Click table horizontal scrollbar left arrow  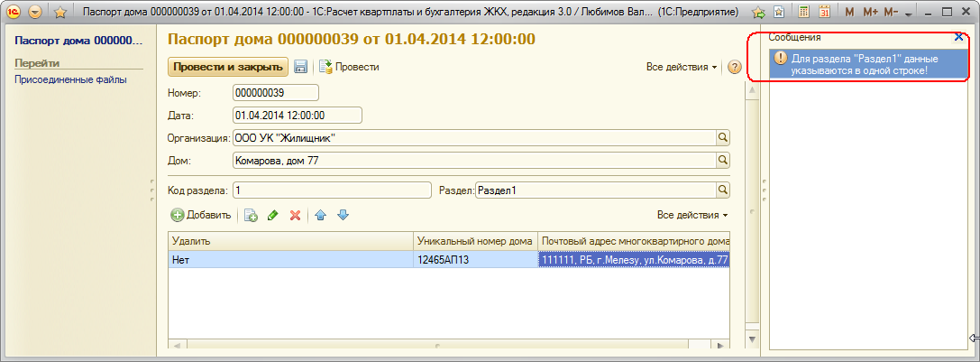click(x=176, y=345)
